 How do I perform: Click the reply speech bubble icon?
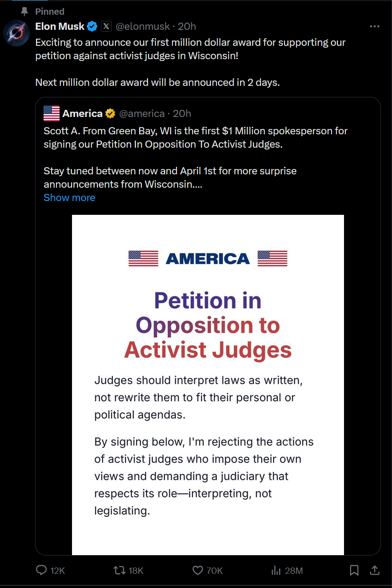point(41,570)
